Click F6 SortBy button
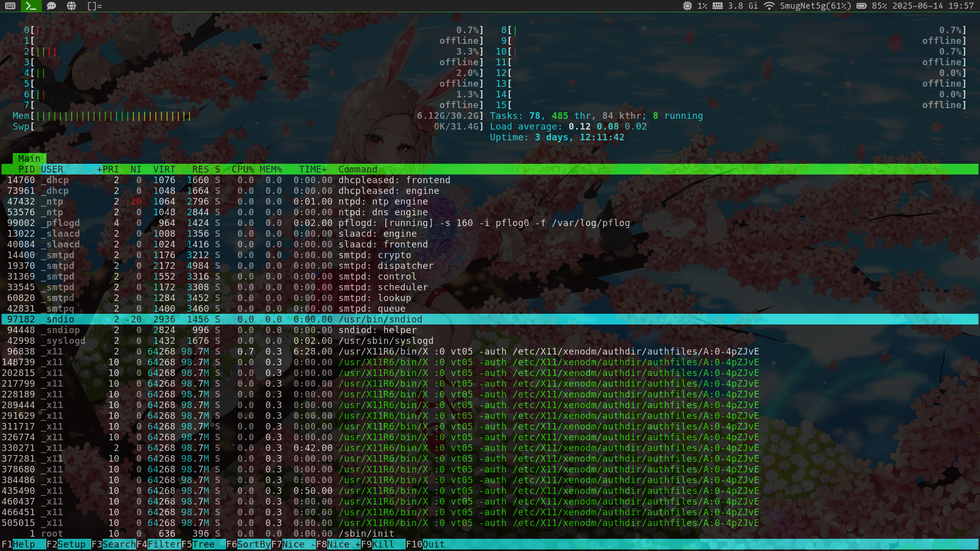Viewport: 980px width, 551px height. point(249,544)
